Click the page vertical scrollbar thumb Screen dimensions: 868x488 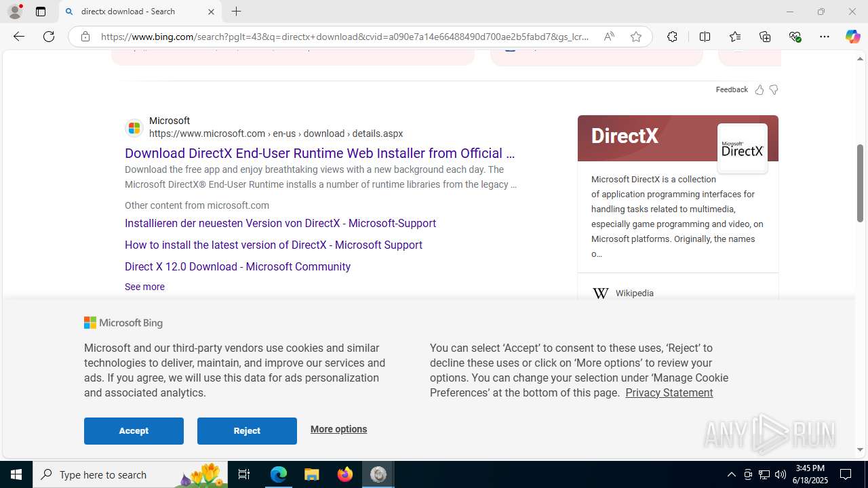pyautogui.click(x=860, y=183)
